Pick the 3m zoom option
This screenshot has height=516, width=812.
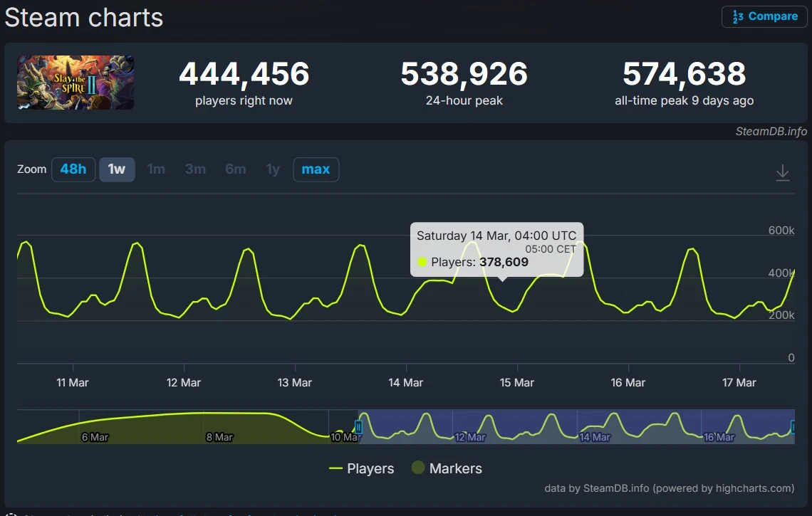click(195, 169)
